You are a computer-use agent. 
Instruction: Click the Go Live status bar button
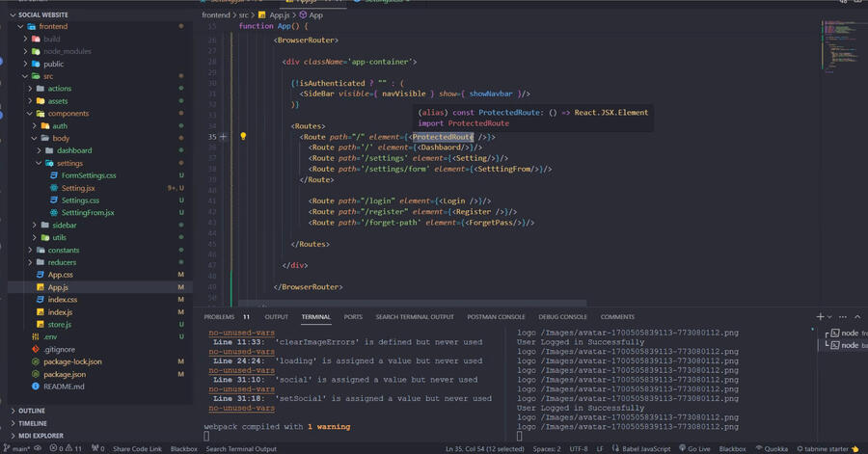(694, 448)
